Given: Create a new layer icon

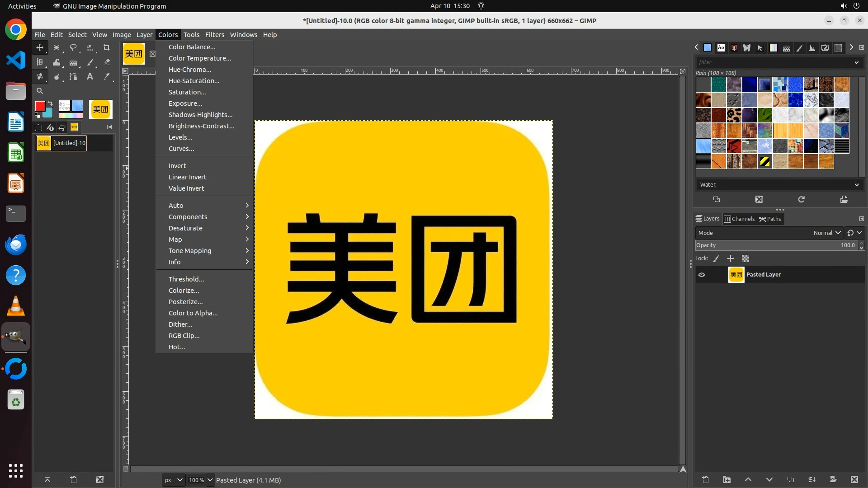Looking at the screenshot, I should [x=705, y=479].
